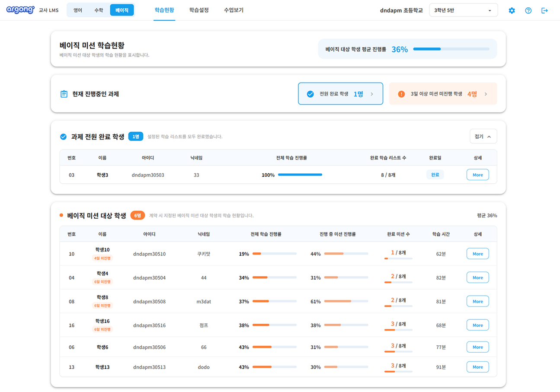Click More for 학생4
The height and width of the screenshot is (392, 560).
[x=478, y=277]
